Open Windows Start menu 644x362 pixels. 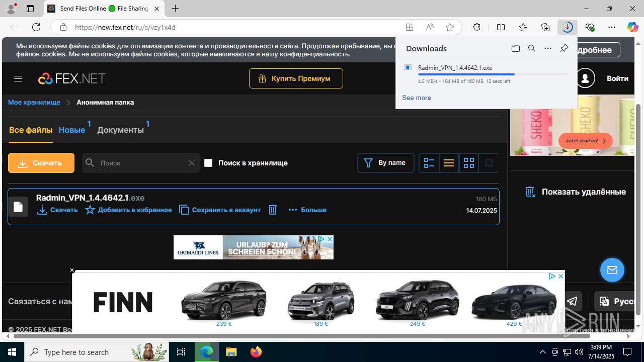point(12,352)
